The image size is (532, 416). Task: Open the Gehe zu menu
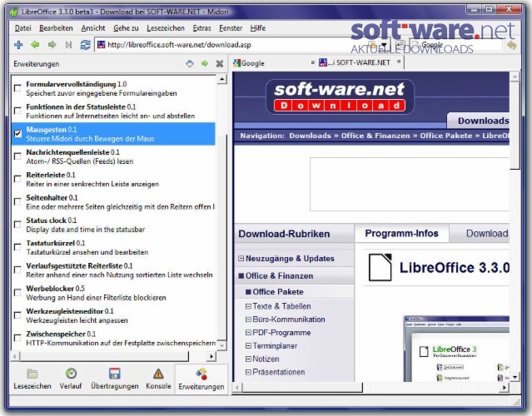coord(126,28)
